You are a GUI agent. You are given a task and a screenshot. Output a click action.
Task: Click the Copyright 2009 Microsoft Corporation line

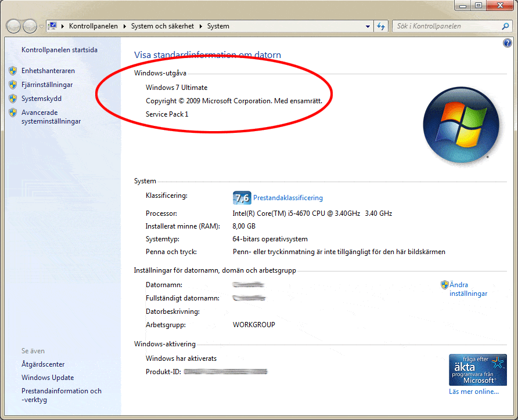point(234,101)
